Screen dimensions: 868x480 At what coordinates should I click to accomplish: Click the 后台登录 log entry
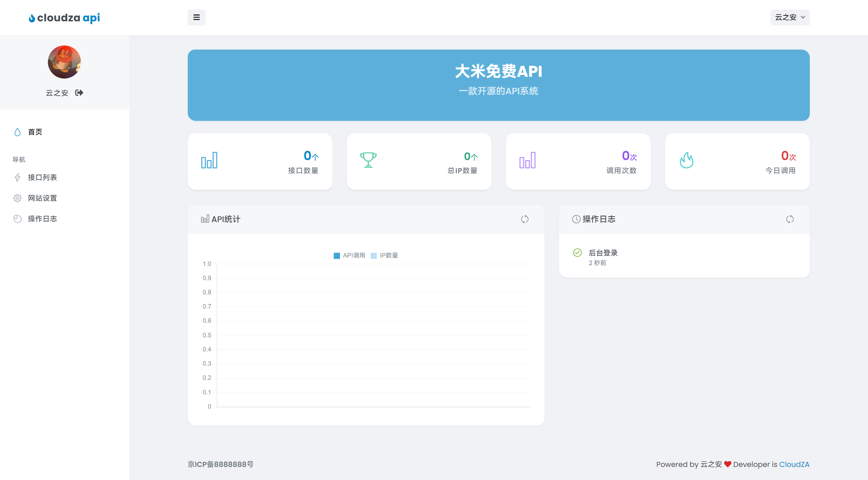coord(603,253)
